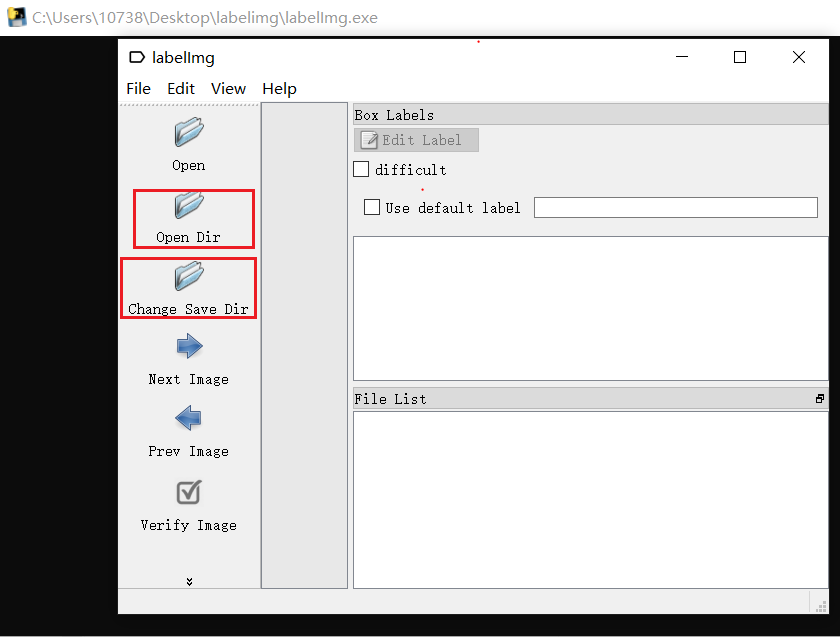Go to Next Image with blue arrow
This screenshot has width=840, height=637.
pos(189,346)
